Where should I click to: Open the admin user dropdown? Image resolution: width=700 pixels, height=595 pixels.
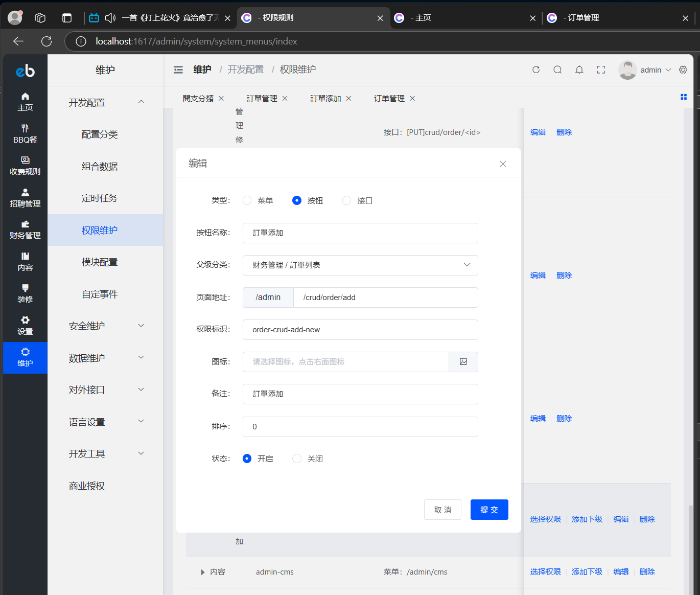[x=645, y=70]
